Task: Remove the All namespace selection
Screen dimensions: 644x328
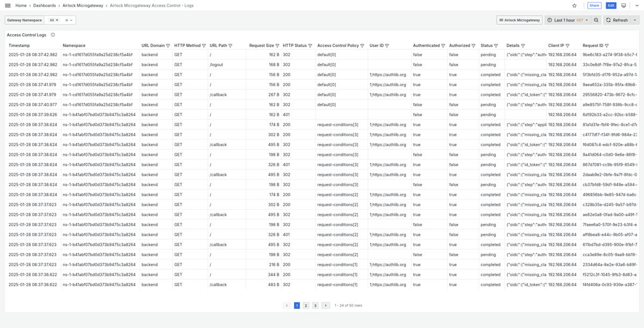Action: (x=57, y=20)
